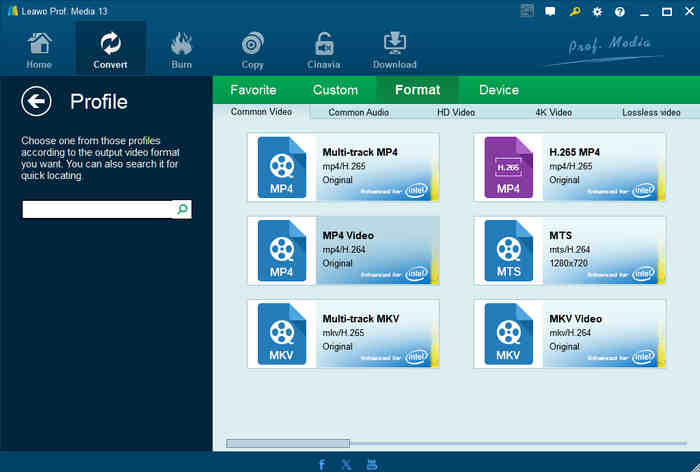Click the back arrow beside Profile
Screen dimensions: 700x472
point(36,101)
